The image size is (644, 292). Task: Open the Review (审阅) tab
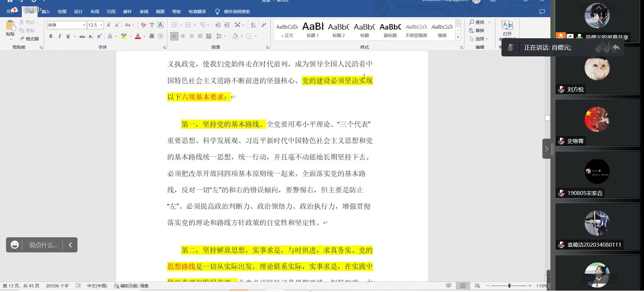(x=144, y=12)
